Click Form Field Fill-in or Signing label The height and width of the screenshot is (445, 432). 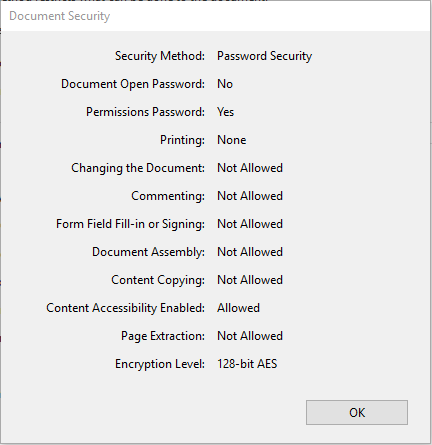point(130,224)
